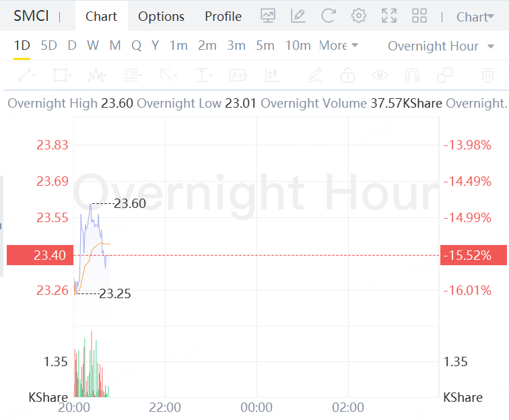Image resolution: width=509 pixels, height=420 pixels.
Task: Click the trash delete drawings icon
Action: [x=487, y=75]
